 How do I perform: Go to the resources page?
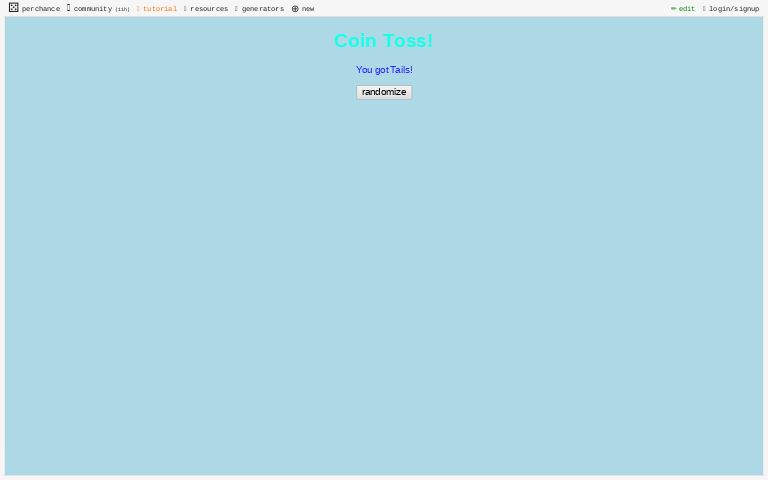[209, 9]
